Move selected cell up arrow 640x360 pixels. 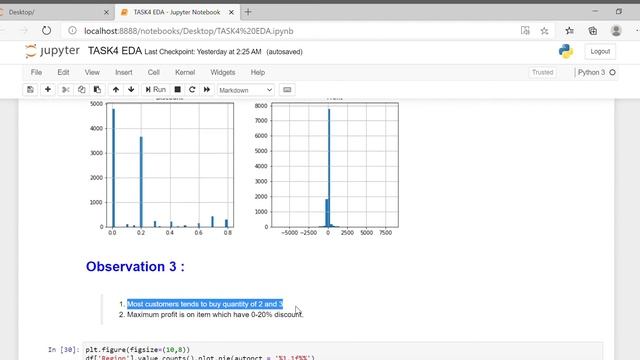click(116, 90)
